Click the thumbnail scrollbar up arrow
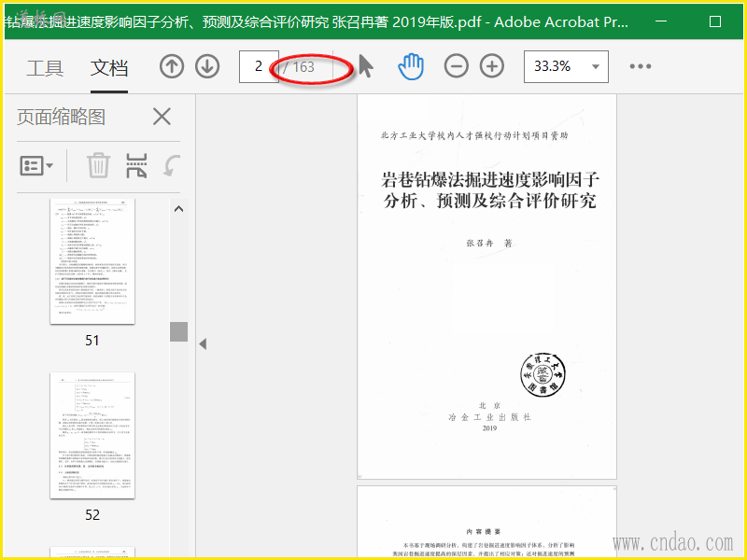747x560 pixels. pos(178,208)
